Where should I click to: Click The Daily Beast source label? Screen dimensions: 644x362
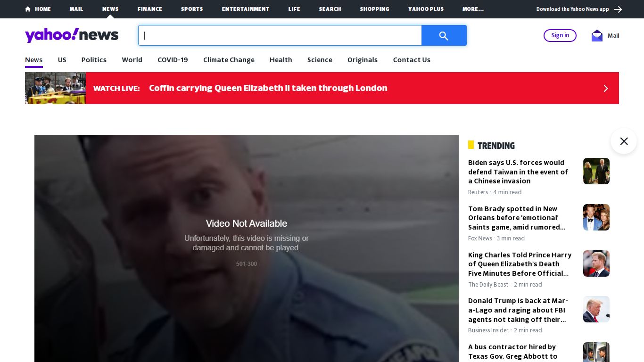point(488,285)
